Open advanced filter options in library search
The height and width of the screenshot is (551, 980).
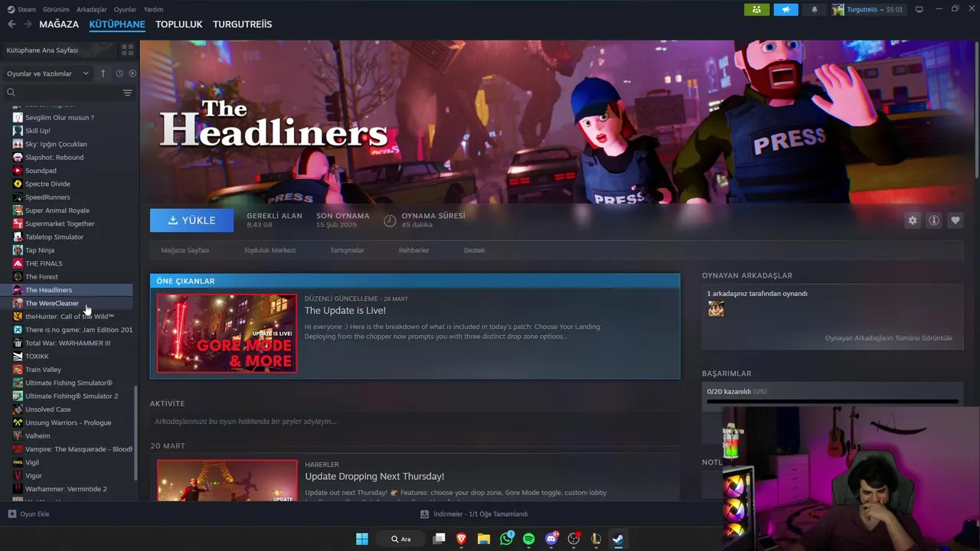click(x=127, y=93)
